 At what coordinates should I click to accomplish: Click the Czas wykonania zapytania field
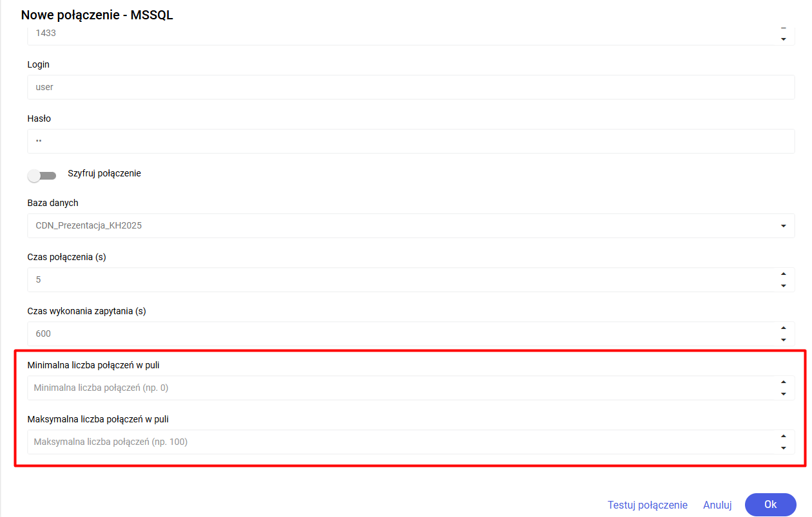(x=411, y=334)
